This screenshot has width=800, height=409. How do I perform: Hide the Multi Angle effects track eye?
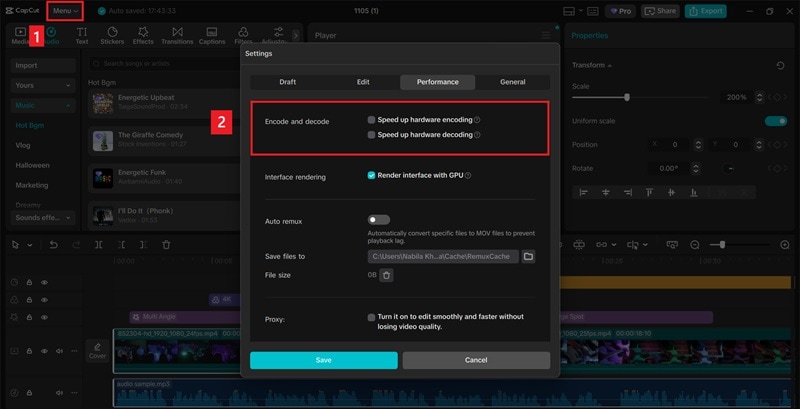44,317
